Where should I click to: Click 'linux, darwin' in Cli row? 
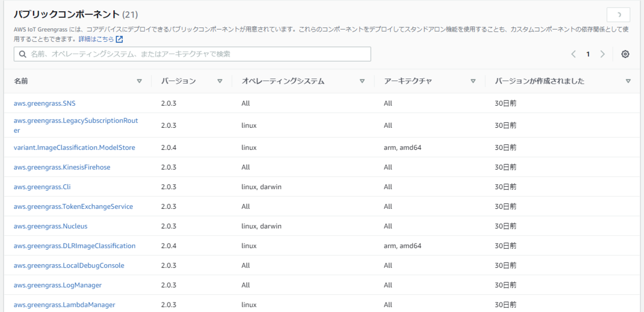[x=261, y=187]
